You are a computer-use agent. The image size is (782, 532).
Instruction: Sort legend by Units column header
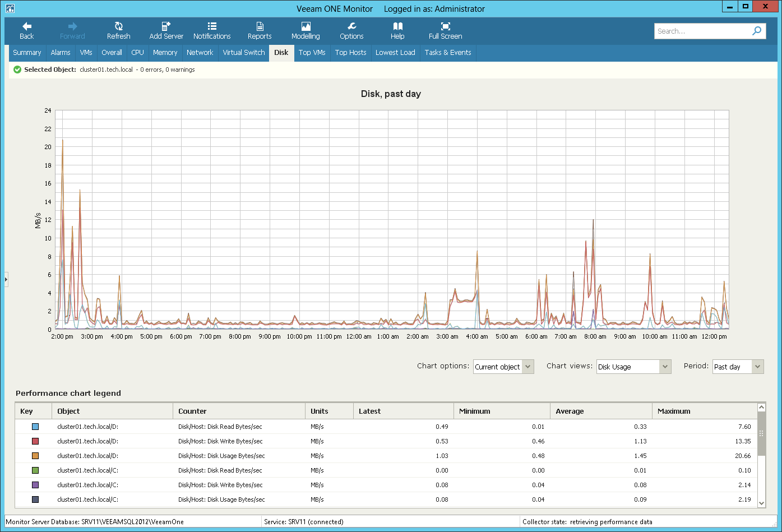tap(329, 411)
